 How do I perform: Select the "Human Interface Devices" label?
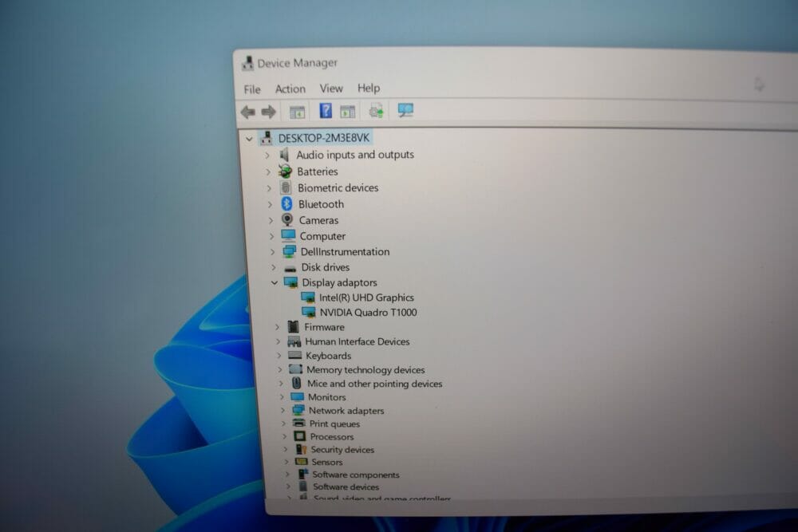pos(358,342)
